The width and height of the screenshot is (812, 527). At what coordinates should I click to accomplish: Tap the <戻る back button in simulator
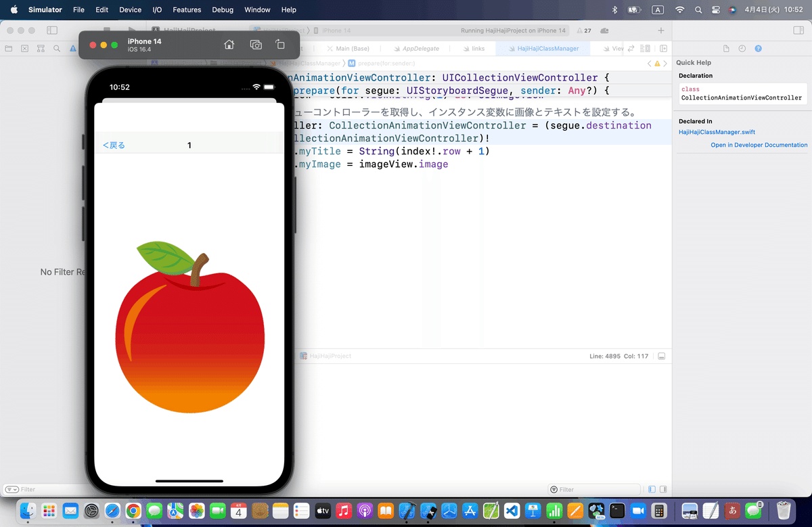(114, 145)
